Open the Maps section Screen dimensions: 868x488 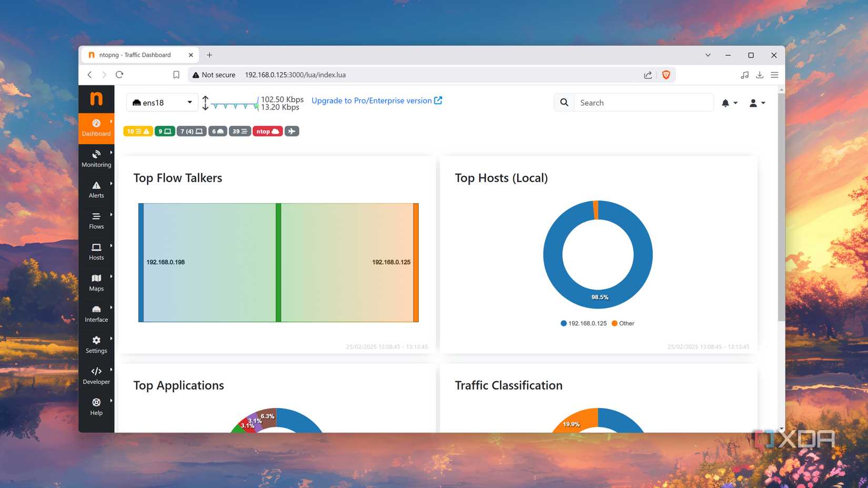(x=96, y=283)
